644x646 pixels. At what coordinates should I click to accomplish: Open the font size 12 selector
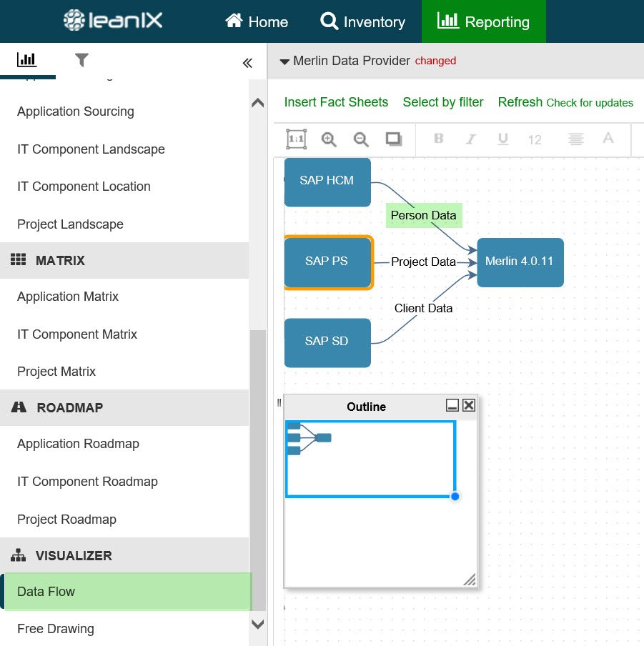(535, 140)
